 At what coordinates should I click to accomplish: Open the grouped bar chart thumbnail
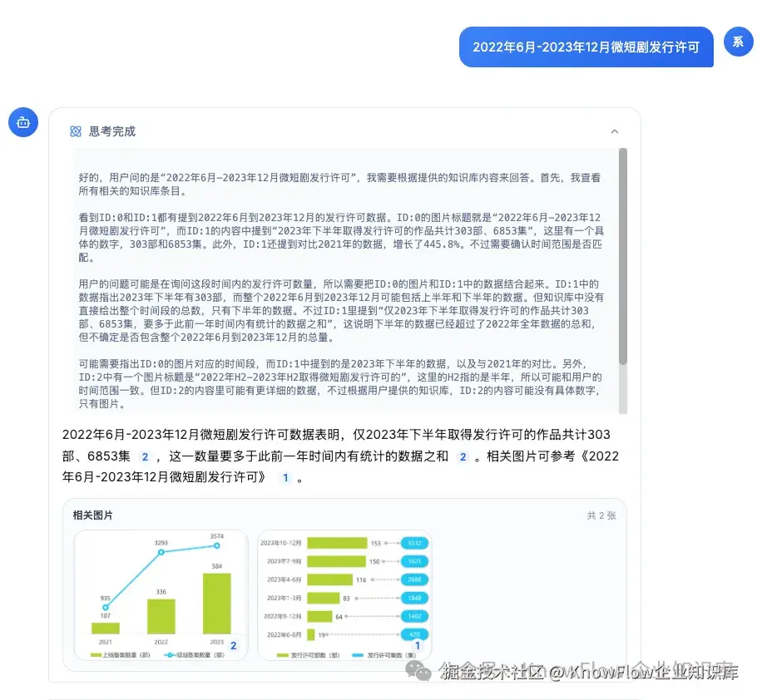pos(158,590)
